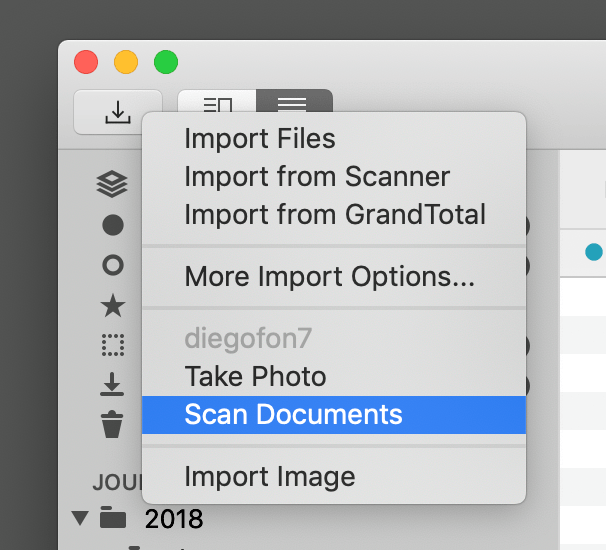Select the filled circle sidebar filter
Screen dimensions: 606x550
(113, 225)
